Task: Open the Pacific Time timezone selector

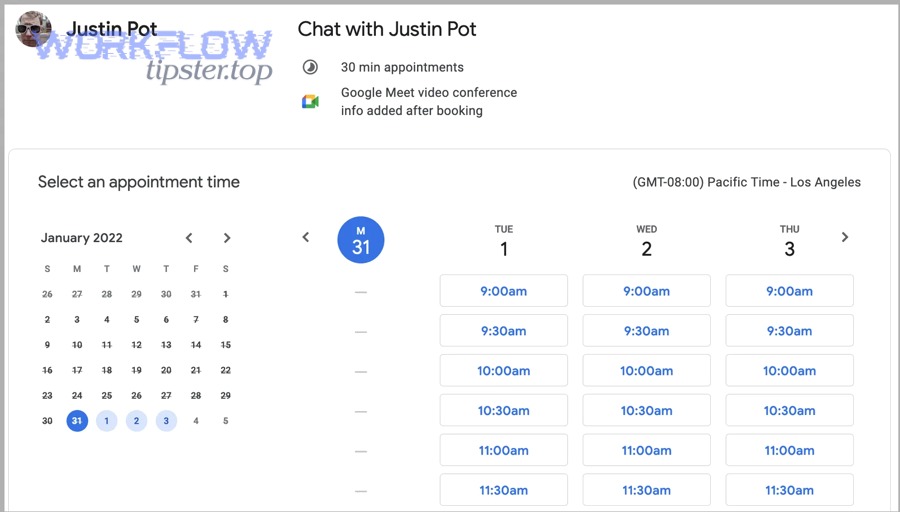Action: point(746,182)
